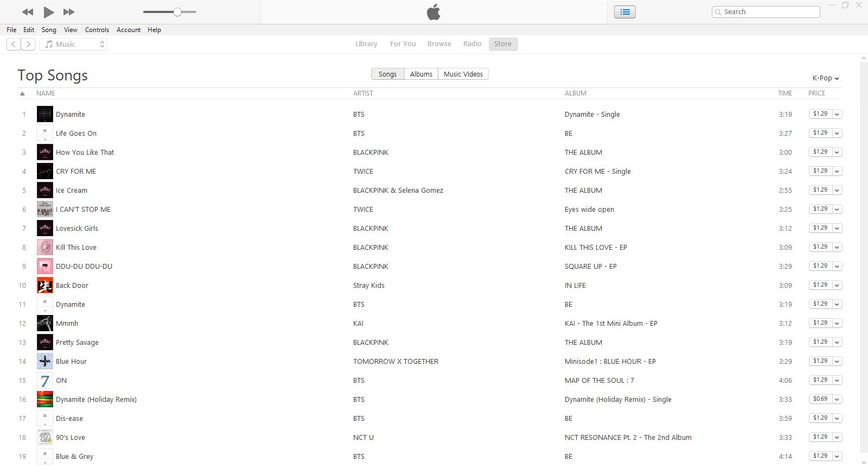Click the Back Door album artwork
868x467 pixels.
point(44,285)
